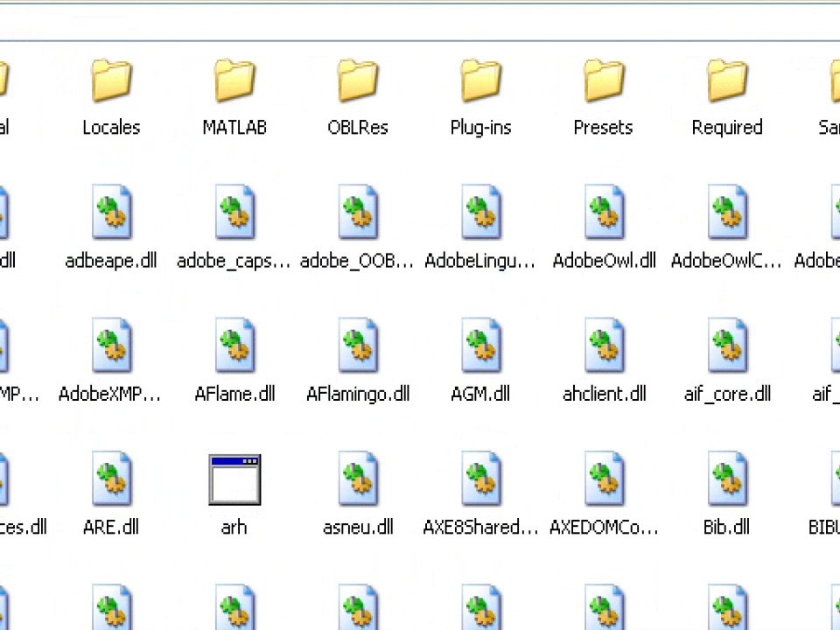
Task: Select the AdobeOwlC… file icon
Action: click(727, 212)
